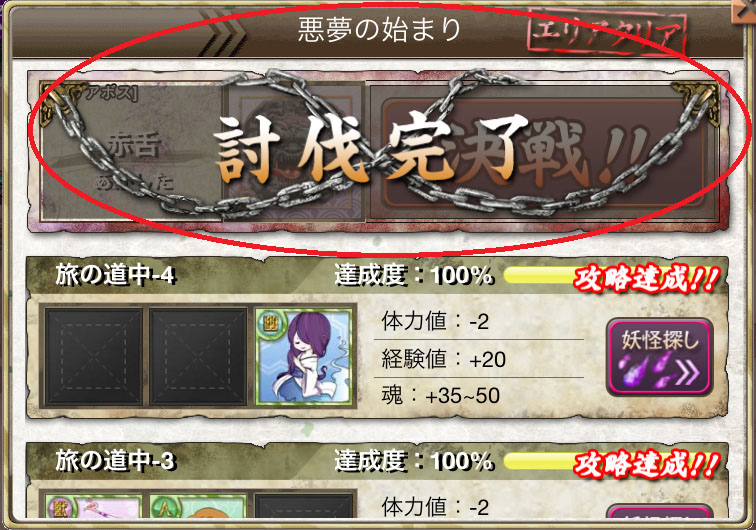756x530 pixels.
Task: Click the 攻略達成!! label on 旅の道中-4
Action: click(646, 279)
